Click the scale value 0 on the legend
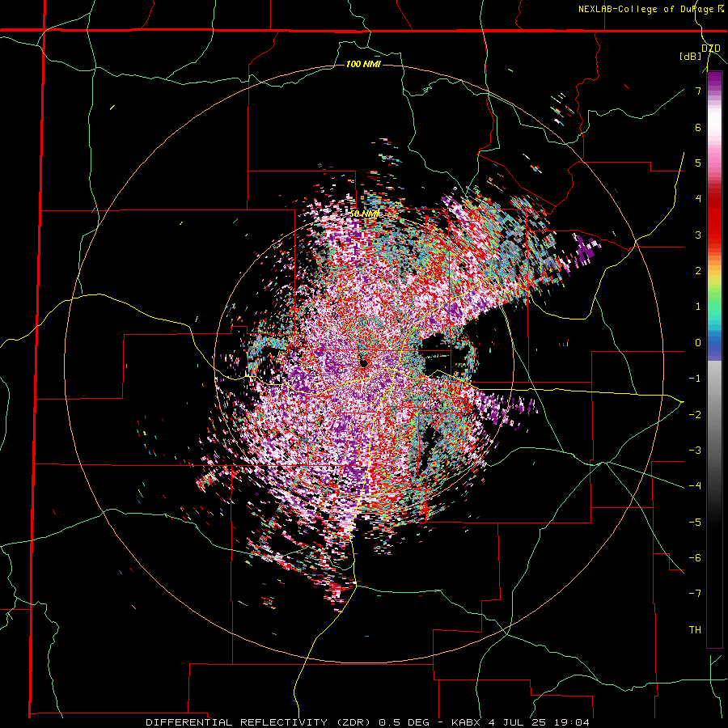Screen dimensions: 728x728 698,342
